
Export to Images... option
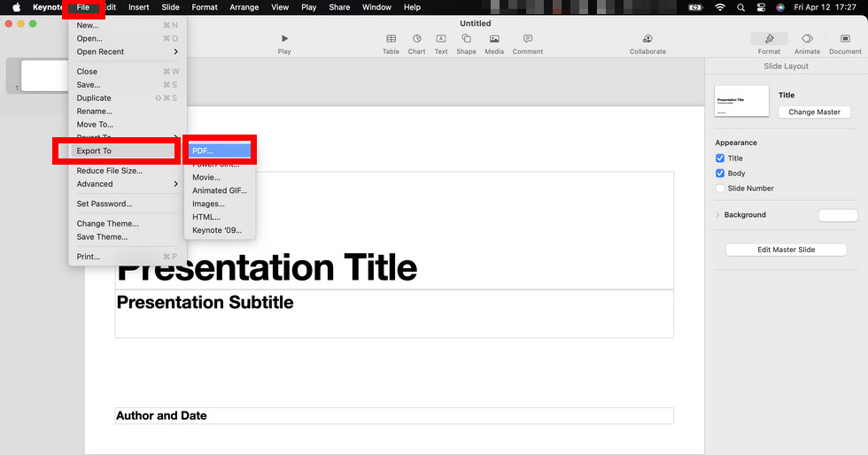[220, 204]
